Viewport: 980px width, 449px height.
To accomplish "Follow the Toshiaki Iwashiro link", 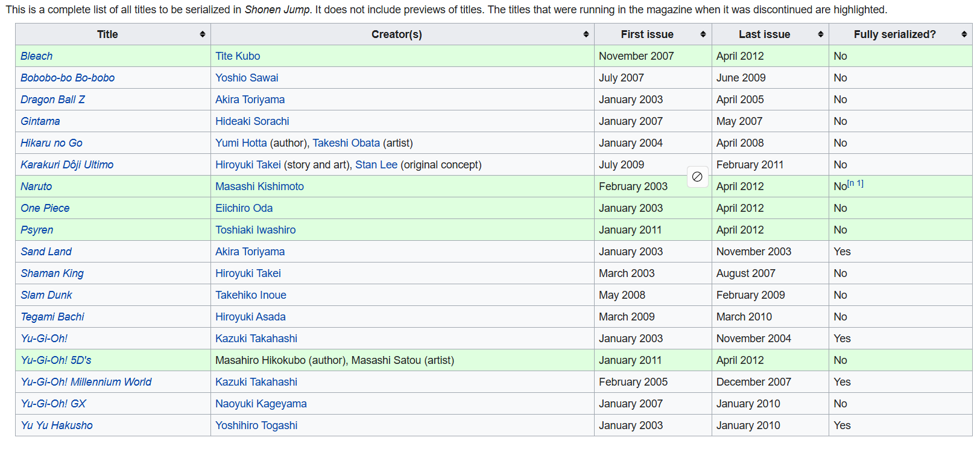I will click(x=256, y=230).
